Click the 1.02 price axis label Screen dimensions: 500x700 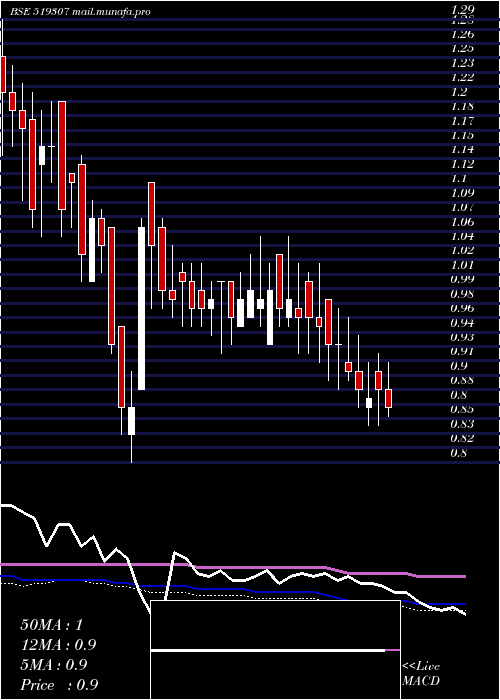[x=463, y=250]
